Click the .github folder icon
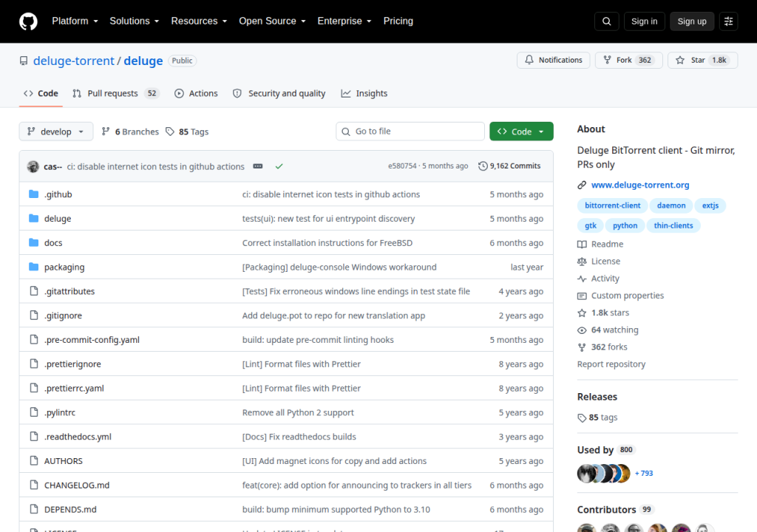This screenshot has width=757, height=532. (x=33, y=194)
